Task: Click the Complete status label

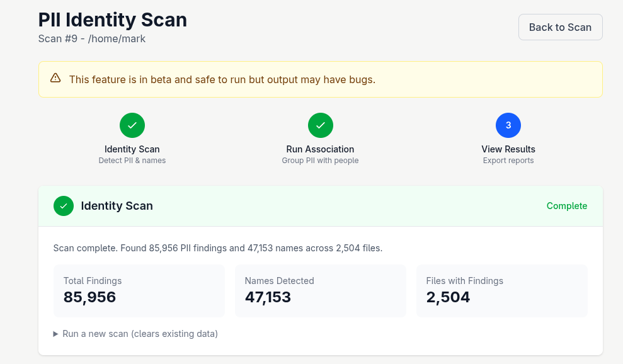Action: coord(566,206)
